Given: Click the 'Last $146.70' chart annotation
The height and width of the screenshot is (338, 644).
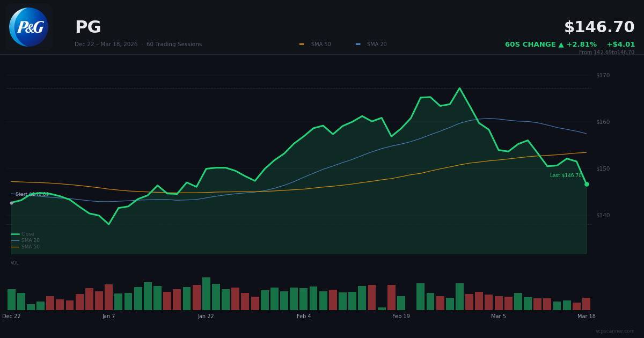Looking at the screenshot, I should [x=566, y=175].
